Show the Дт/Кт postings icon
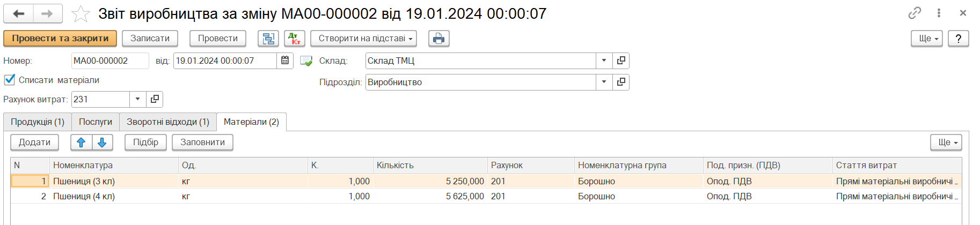This screenshot has height=225, width=980. click(x=294, y=39)
